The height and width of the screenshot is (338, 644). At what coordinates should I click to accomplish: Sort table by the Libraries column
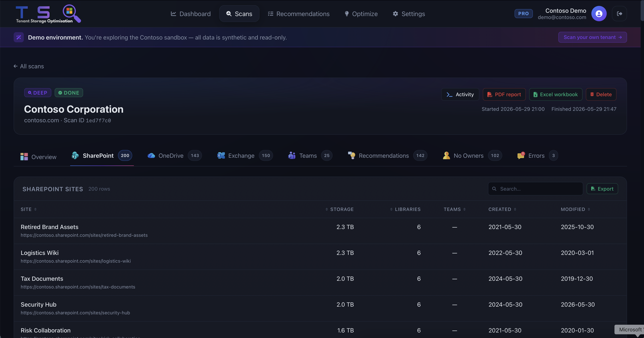click(x=405, y=209)
